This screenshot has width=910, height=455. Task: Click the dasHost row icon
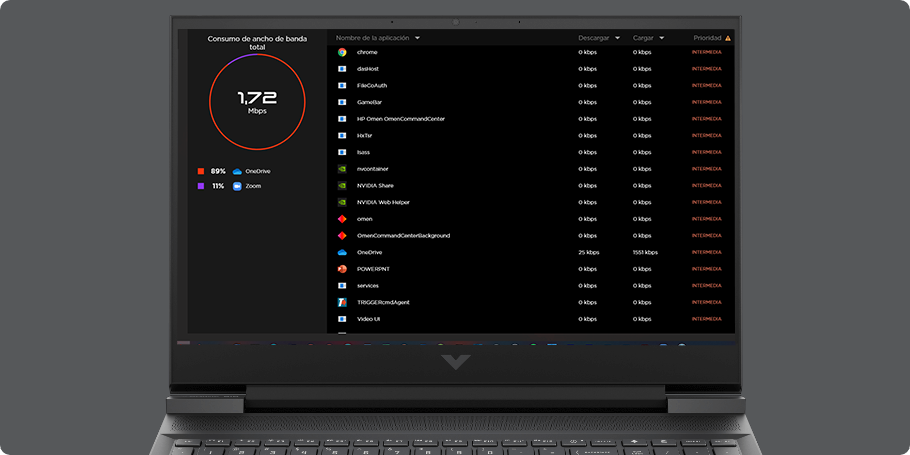pos(342,69)
